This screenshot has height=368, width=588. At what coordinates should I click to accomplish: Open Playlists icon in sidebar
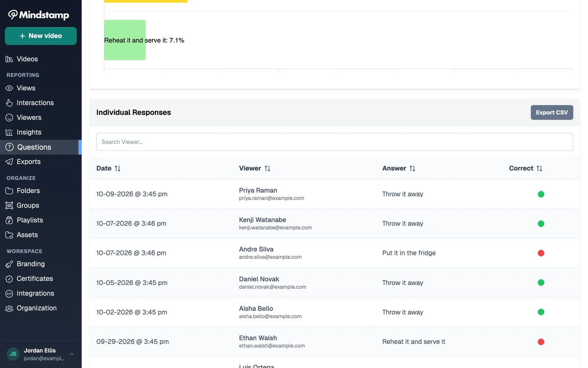[9, 220]
